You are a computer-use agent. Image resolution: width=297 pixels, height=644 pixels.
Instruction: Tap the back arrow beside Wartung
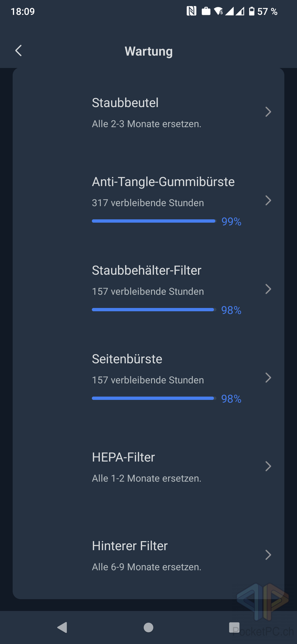point(18,51)
